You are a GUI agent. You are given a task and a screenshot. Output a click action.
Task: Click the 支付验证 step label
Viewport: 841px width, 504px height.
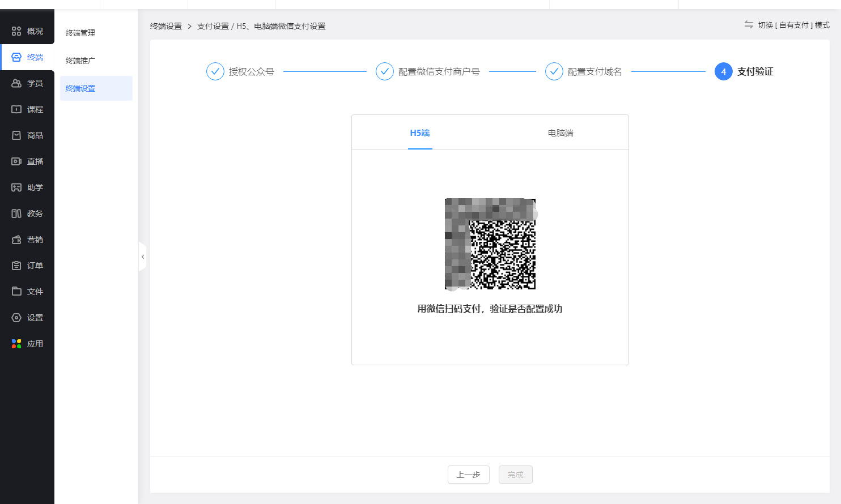pyautogui.click(x=755, y=71)
